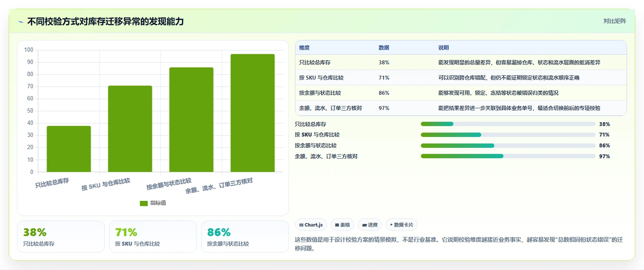Click x-axis label 按 SKU 与仓库比较
Image resolution: width=644 pixels, height=270 pixels.
(106, 184)
